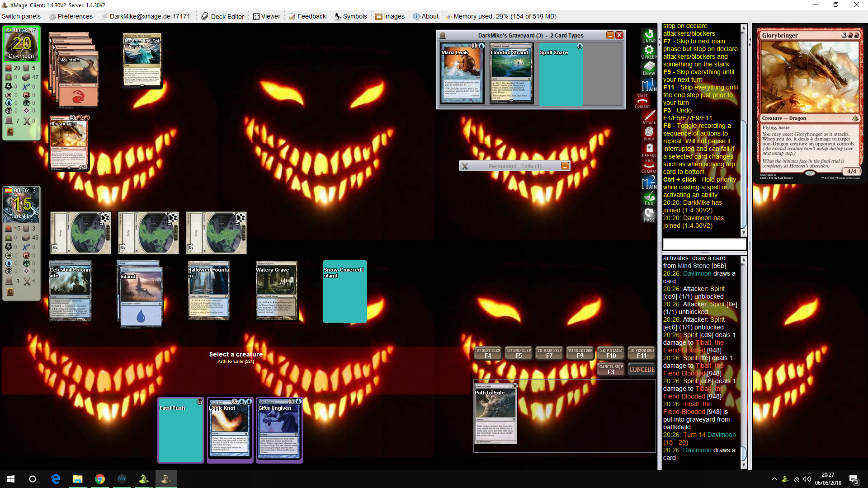This screenshot has height=488, width=868.
Task: Click DarkMike's library count icon
Action: point(26,237)
